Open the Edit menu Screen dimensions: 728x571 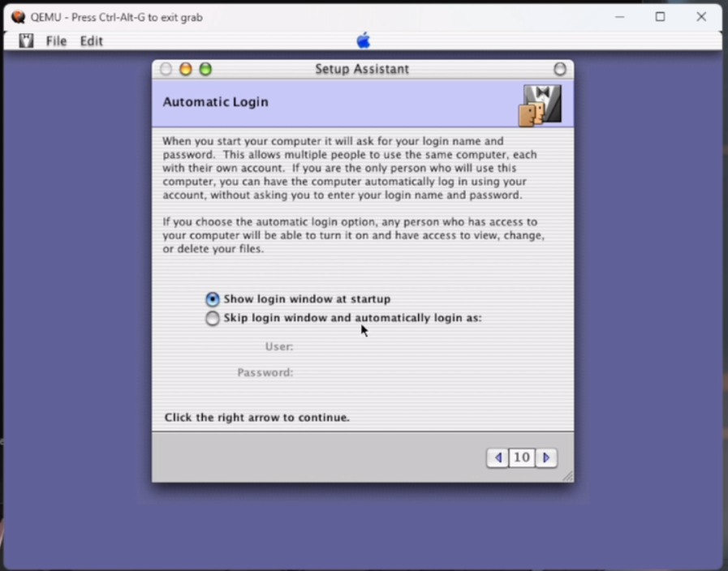tap(91, 41)
